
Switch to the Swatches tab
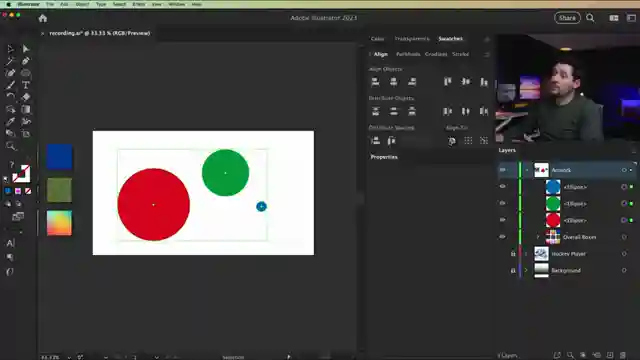coord(451,39)
